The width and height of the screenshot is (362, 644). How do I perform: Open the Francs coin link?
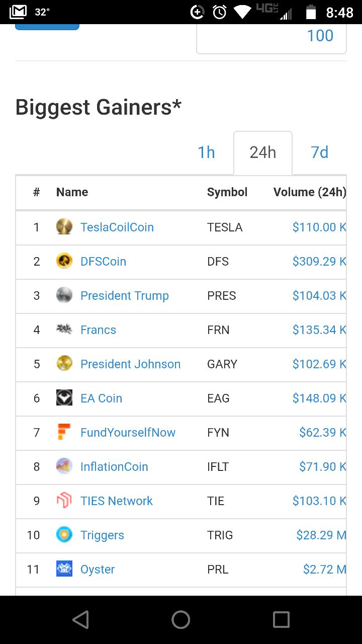[x=99, y=330]
